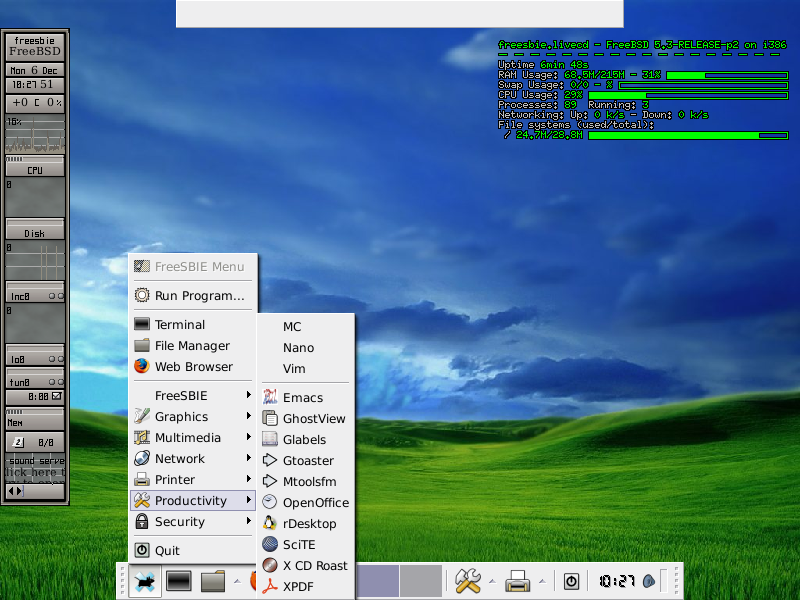Image resolution: width=800 pixels, height=600 pixels.
Task: Click the Mon 6 Dec date display
Action: [35, 70]
